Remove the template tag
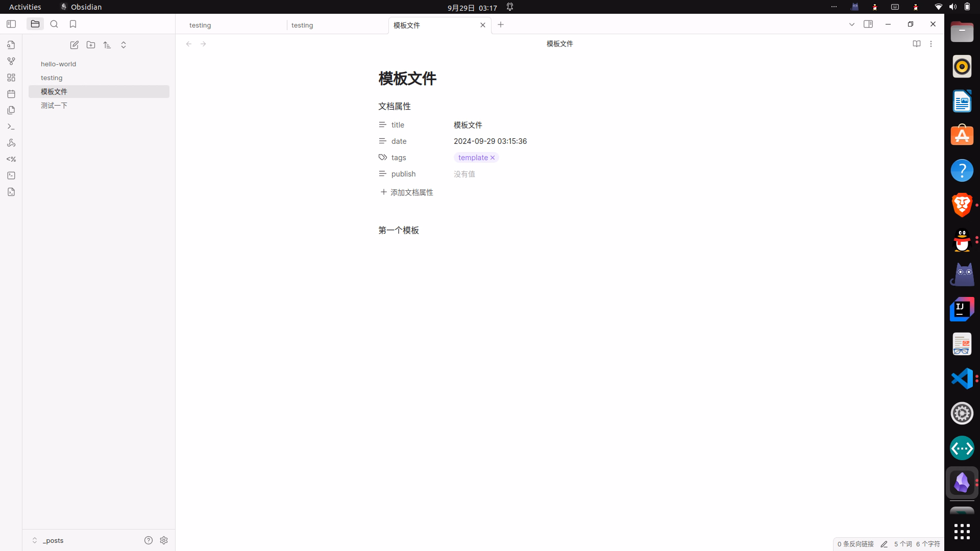980x551 pixels. (x=493, y=158)
